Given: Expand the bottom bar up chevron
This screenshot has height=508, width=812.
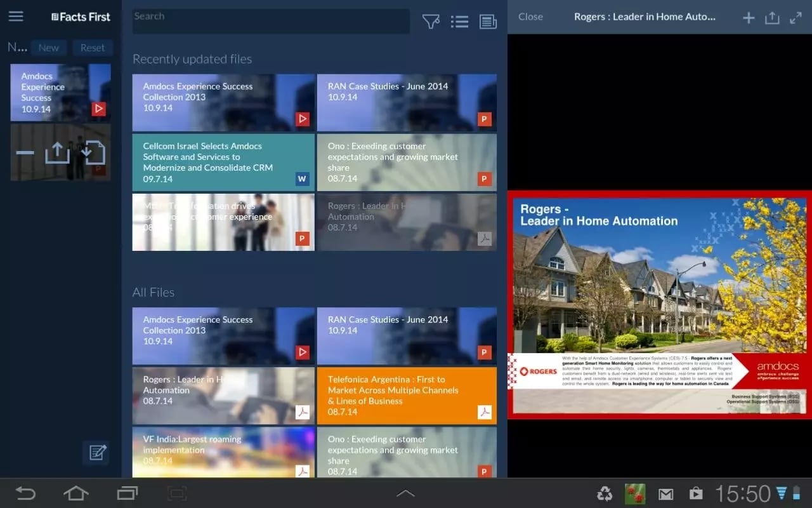Looking at the screenshot, I should tap(405, 493).
